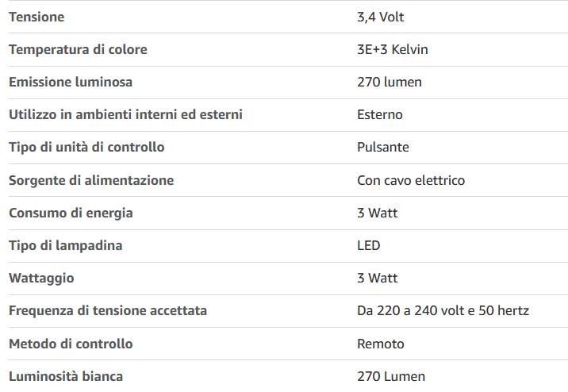Select the "Esterno" value
568x392 pixels.
tap(380, 114)
